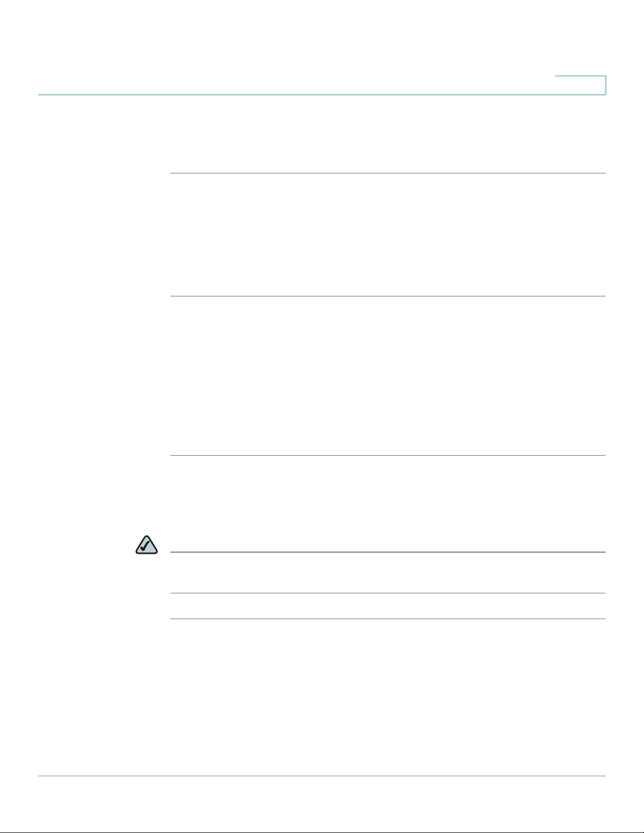
Task: Click the third blue section divider line
Action: click(x=388, y=455)
